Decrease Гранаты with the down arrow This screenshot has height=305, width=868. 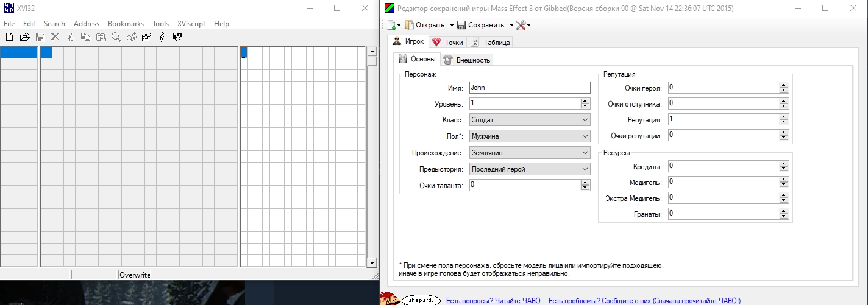click(x=784, y=216)
